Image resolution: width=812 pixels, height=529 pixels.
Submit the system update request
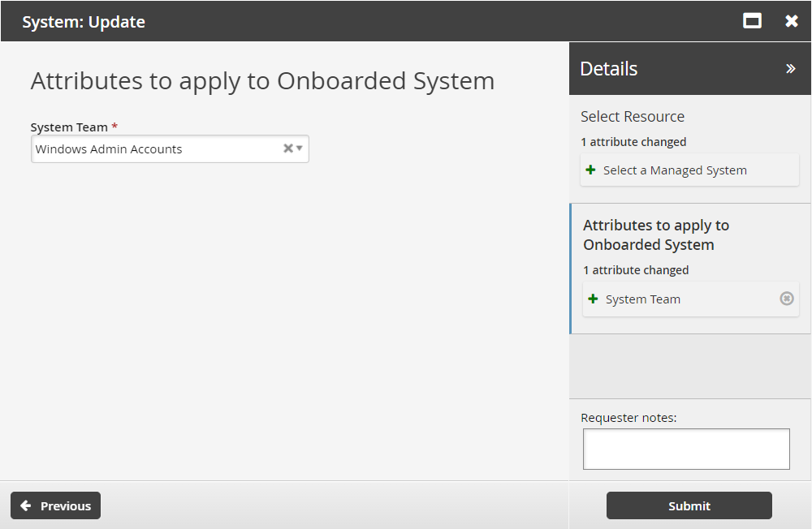click(x=689, y=505)
